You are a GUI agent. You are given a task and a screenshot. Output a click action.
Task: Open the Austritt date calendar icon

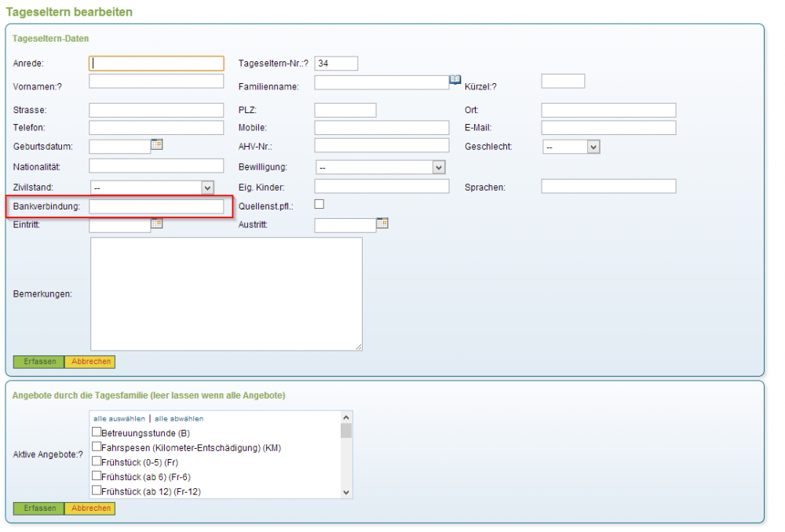[382, 224]
